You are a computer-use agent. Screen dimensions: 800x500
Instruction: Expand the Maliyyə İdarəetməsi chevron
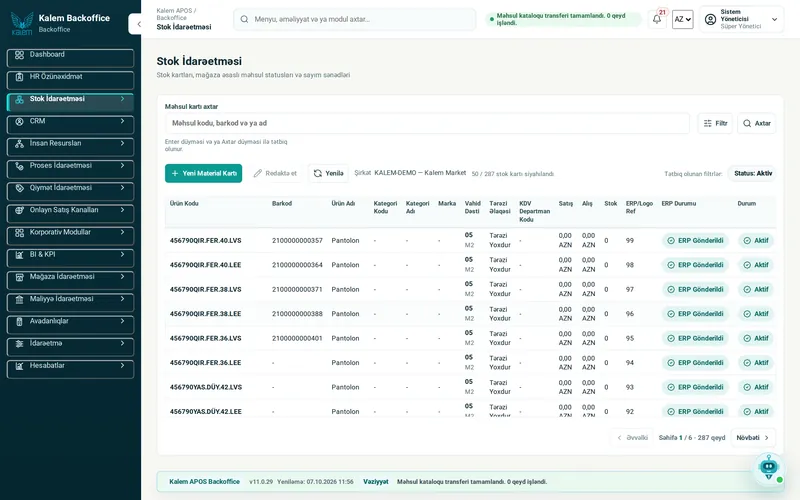click(x=122, y=299)
